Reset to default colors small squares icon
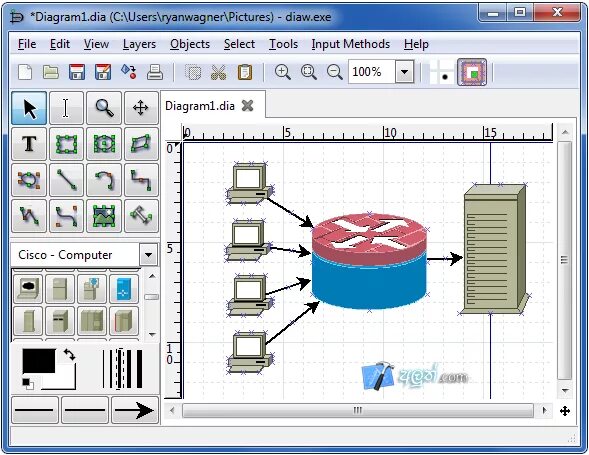This screenshot has width=589, height=455. (x=28, y=384)
